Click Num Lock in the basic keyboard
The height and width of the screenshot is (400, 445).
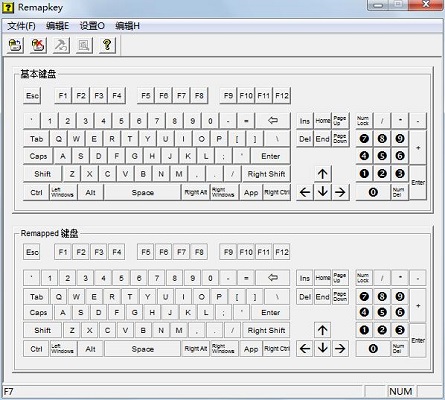[364, 121]
